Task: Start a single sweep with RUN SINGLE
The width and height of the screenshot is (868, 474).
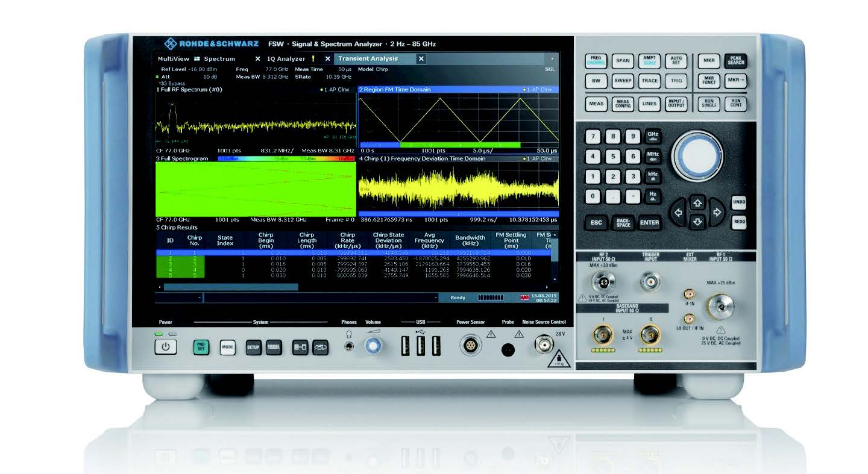Action: (x=709, y=104)
